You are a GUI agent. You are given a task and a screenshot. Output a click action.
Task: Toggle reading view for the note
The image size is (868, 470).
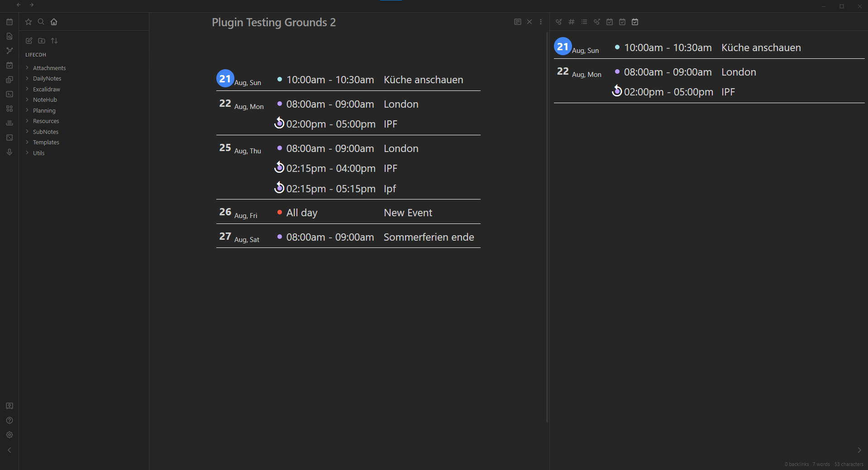(518, 22)
